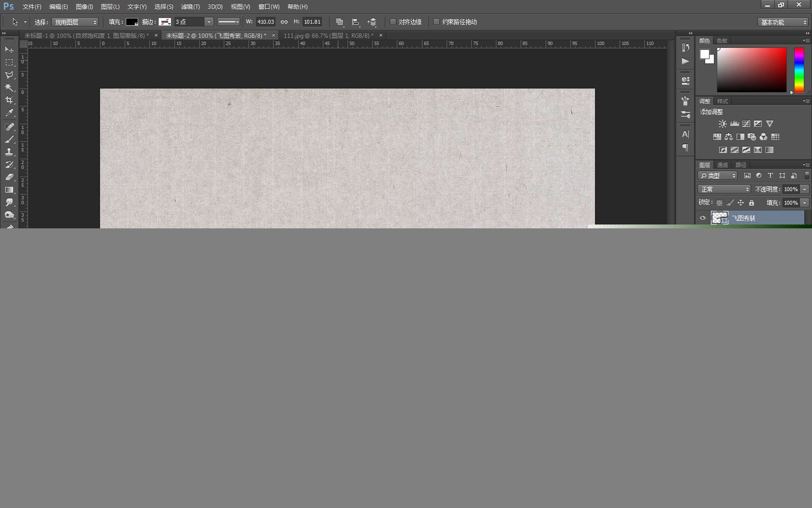Open stroke width 3点 dropdown arrow
The height and width of the screenshot is (508, 812).
(x=209, y=22)
